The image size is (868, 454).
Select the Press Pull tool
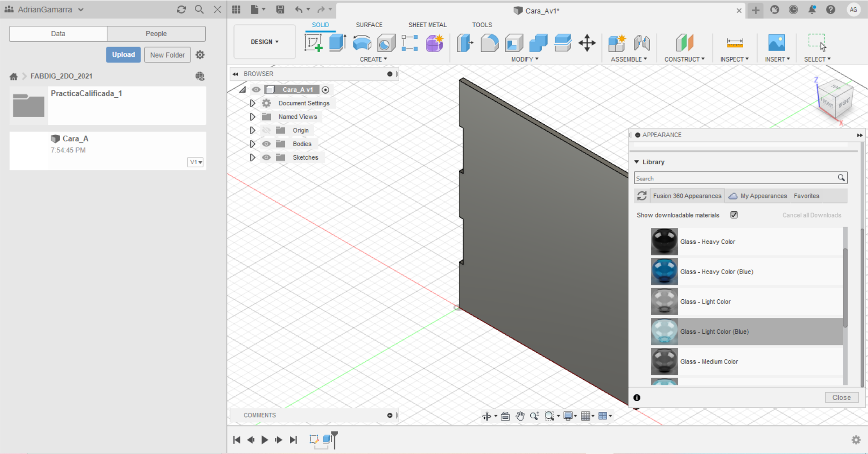coord(465,43)
